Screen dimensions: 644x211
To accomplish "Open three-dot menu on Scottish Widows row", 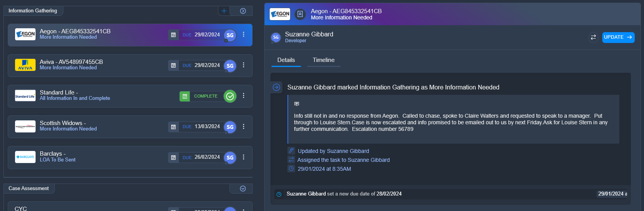I will 243,126.
